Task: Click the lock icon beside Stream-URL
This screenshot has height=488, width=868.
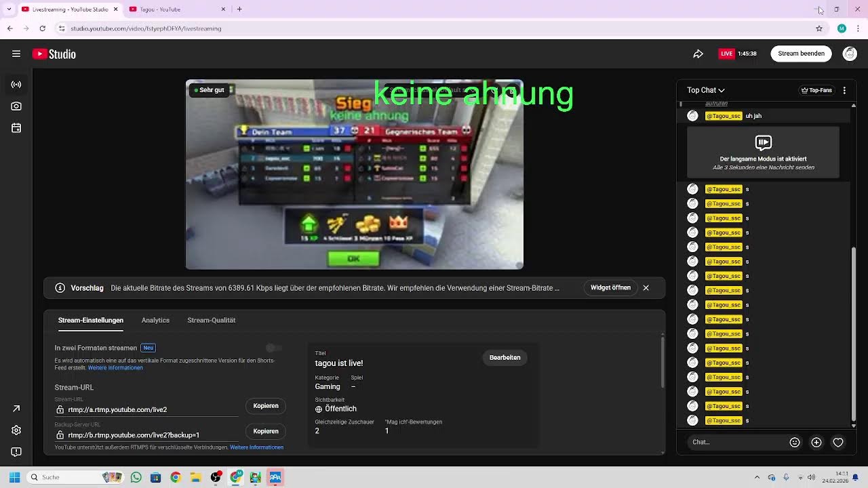Action: (x=60, y=410)
